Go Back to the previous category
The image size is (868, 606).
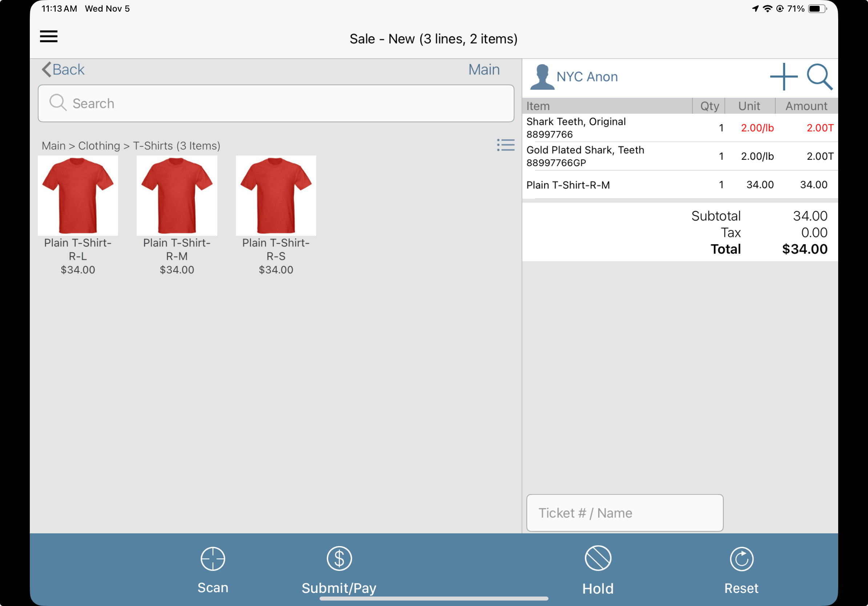(x=63, y=69)
